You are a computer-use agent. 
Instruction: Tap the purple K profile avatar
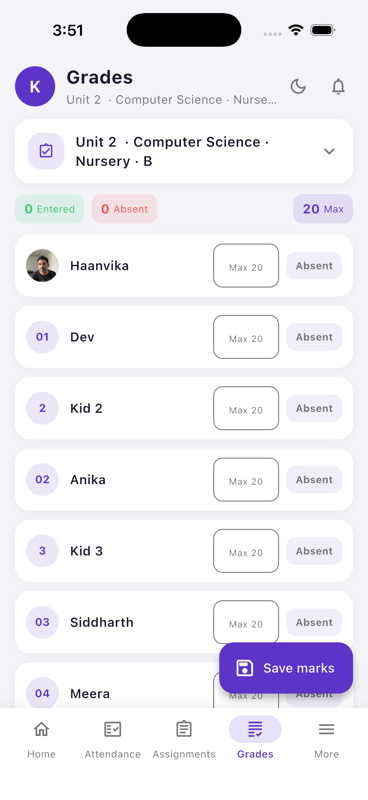[x=35, y=86]
